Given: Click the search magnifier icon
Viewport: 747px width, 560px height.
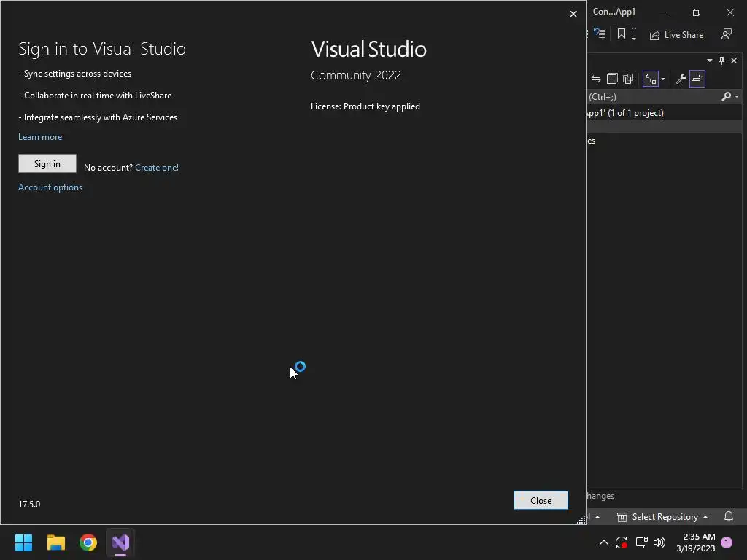Looking at the screenshot, I should point(726,97).
